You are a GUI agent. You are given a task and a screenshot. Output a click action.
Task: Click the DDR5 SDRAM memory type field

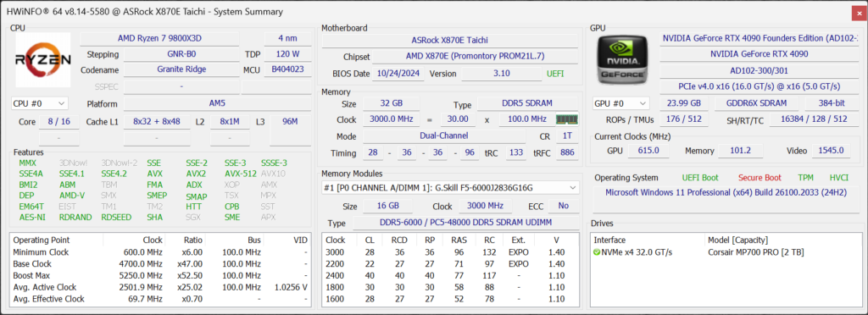527,103
